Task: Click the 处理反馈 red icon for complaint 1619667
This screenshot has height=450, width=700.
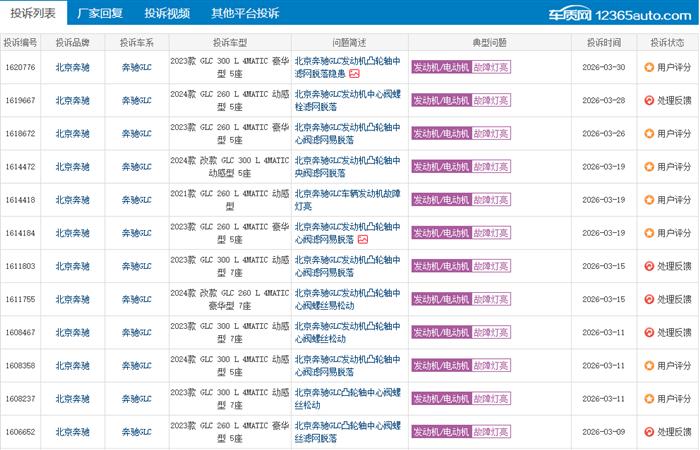Action: coord(649,100)
